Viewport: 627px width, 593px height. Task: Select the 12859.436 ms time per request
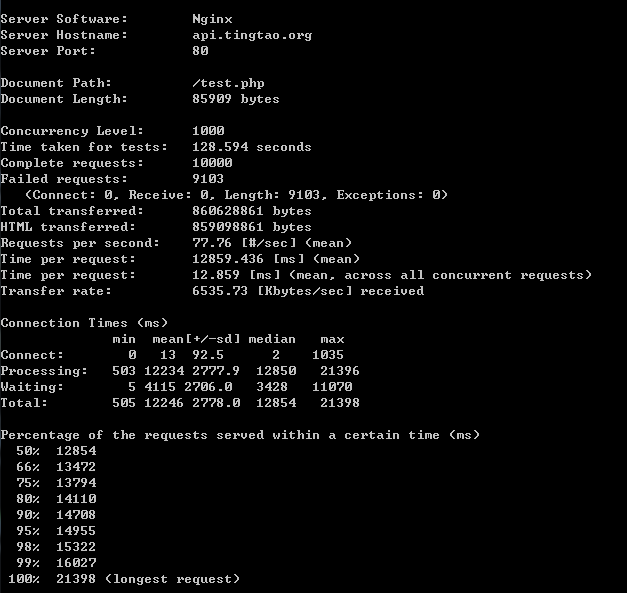(x=228, y=259)
